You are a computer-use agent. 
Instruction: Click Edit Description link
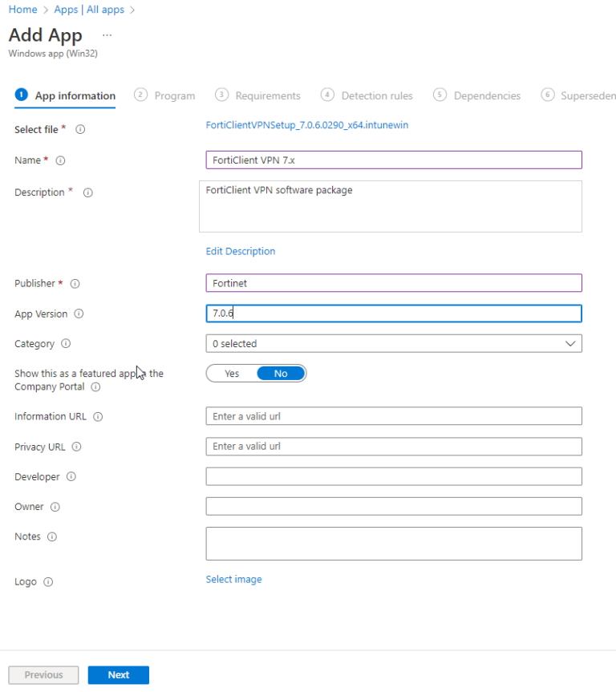click(x=240, y=251)
